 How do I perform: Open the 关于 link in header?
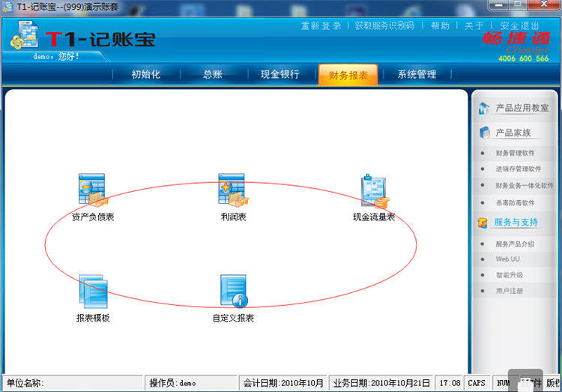(x=474, y=25)
